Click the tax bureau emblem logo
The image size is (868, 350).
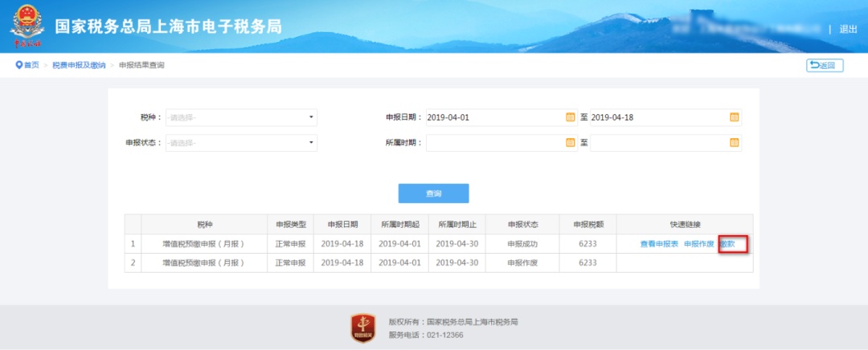(x=27, y=26)
